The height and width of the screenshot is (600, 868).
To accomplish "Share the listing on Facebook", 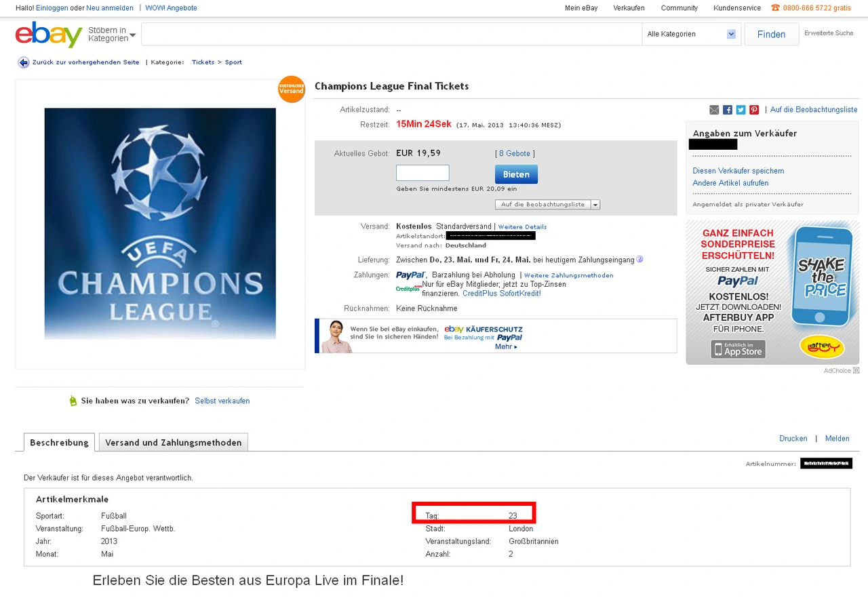I will pos(728,110).
